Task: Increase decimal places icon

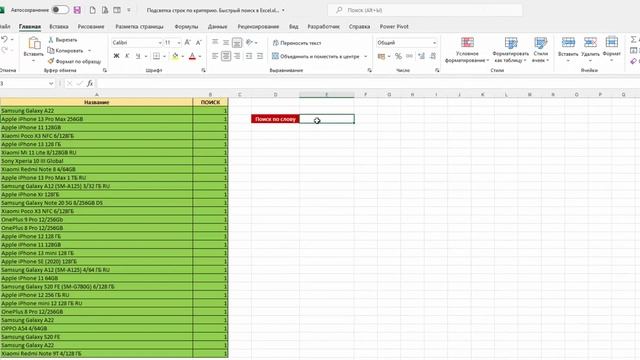Action: (422, 56)
